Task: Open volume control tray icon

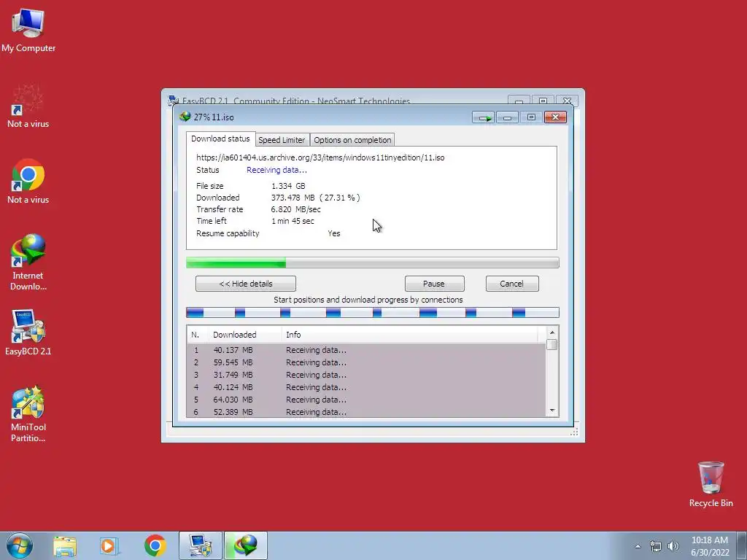Action: (x=673, y=546)
